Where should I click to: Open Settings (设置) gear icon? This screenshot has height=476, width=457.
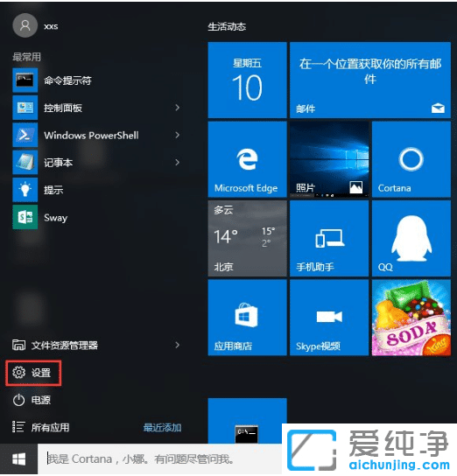[19, 373]
